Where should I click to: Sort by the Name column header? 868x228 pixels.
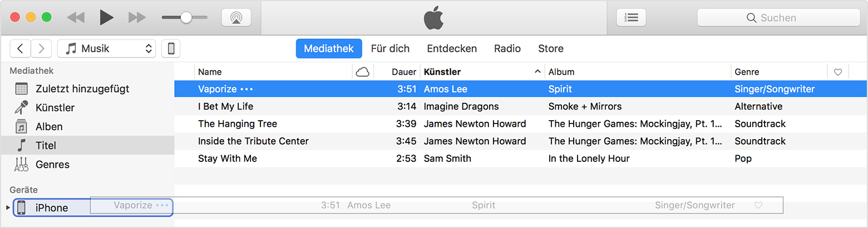pos(273,72)
